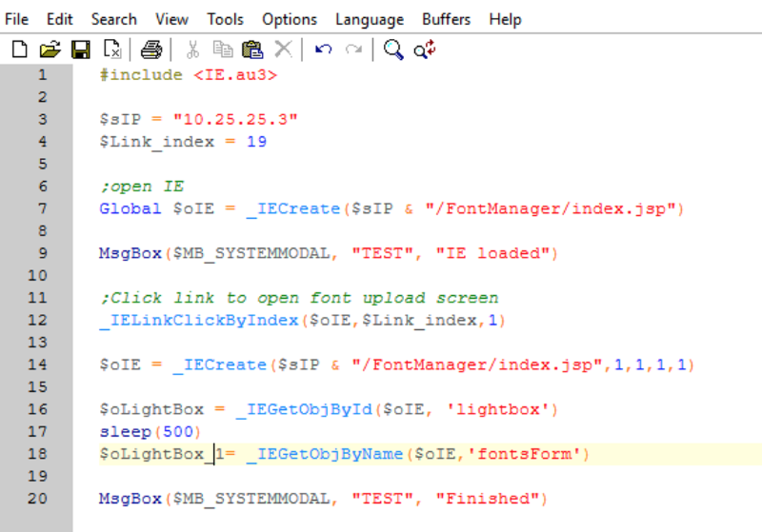The width and height of the screenshot is (762, 532).
Task: Click '_IECreate' on line 7
Action: (x=293, y=208)
